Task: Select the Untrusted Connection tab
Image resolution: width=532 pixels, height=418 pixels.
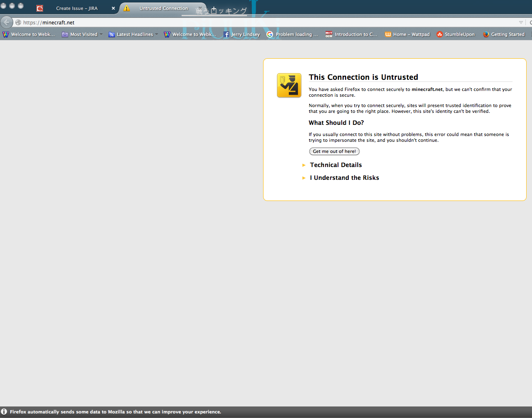Action: 164,8
